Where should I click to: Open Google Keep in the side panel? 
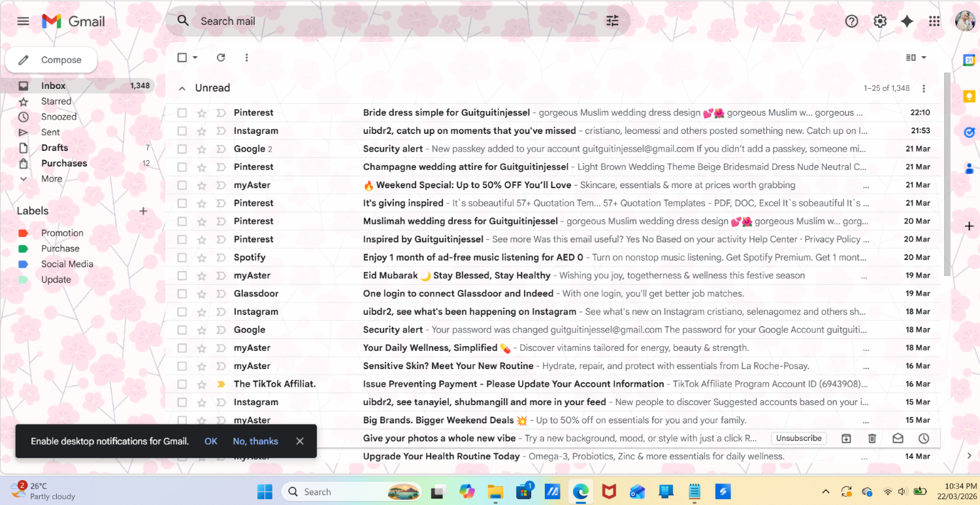969,97
